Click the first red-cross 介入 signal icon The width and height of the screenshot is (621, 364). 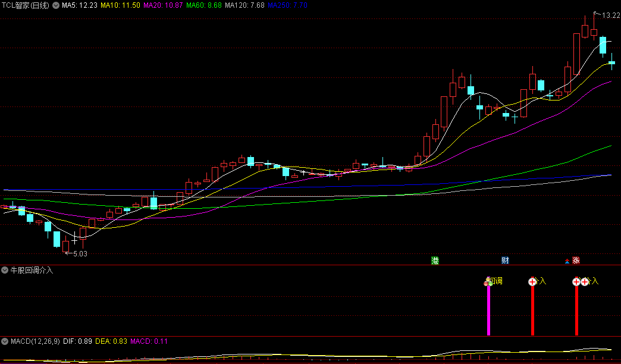tap(532, 281)
